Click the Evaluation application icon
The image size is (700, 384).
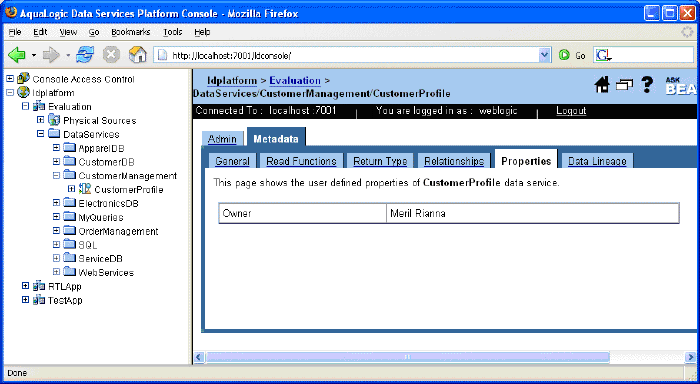pos(39,106)
